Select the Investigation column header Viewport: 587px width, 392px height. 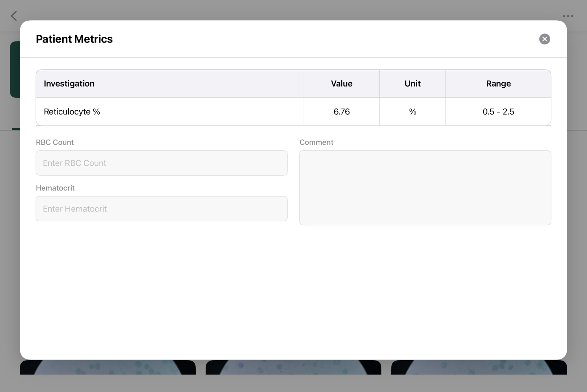coord(69,83)
